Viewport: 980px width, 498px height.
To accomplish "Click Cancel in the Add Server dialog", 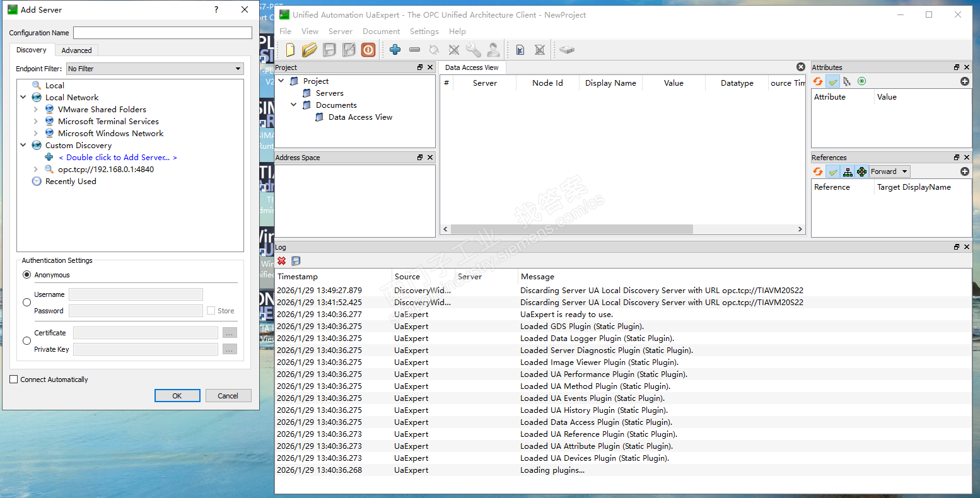I will point(228,396).
